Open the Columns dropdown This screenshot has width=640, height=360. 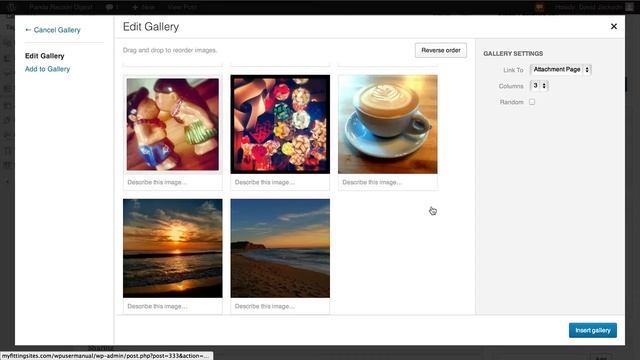[x=539, y=86]
